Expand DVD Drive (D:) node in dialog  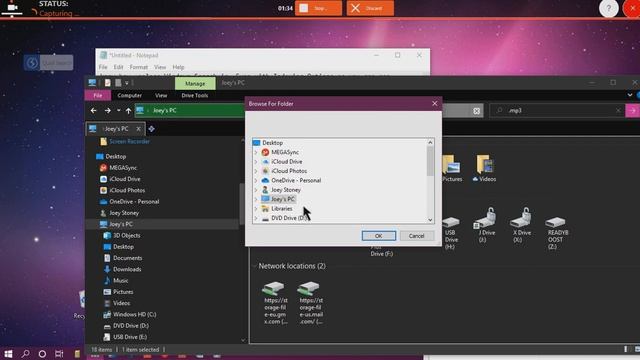coord(256,218)
